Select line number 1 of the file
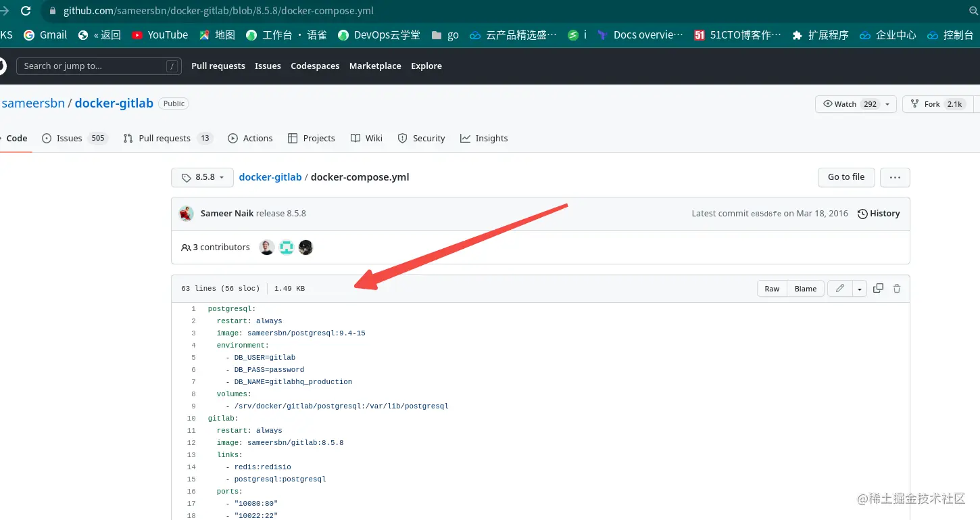The height and width of the screenshot is (520, 980). 193,309
